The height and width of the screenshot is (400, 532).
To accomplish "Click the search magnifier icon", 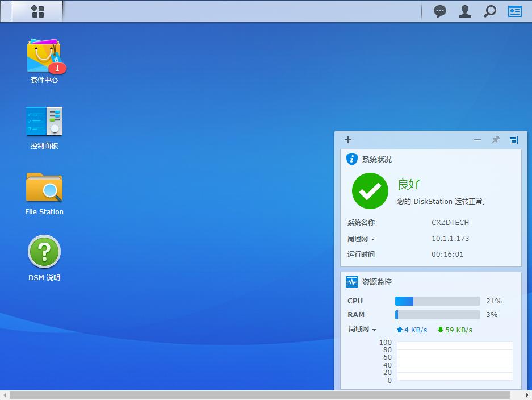I will pyautogui.click(x=489, y=11).
